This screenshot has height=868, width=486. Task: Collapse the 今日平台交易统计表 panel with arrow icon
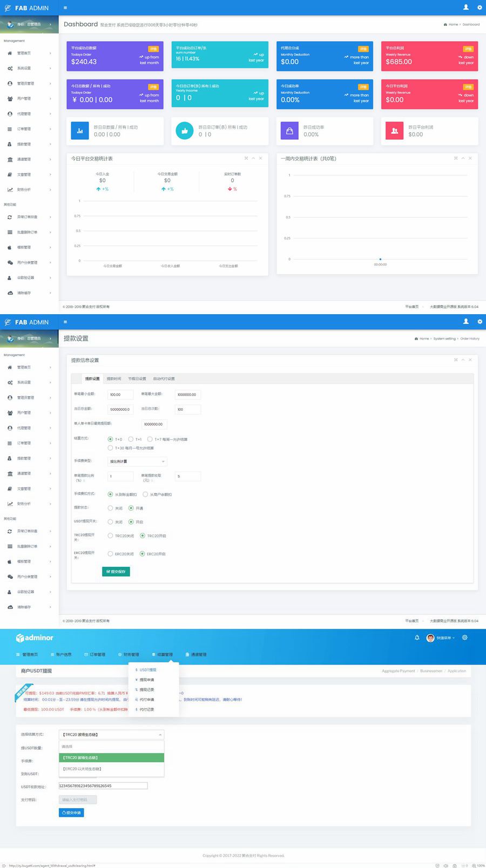click(x=253, y=158)
